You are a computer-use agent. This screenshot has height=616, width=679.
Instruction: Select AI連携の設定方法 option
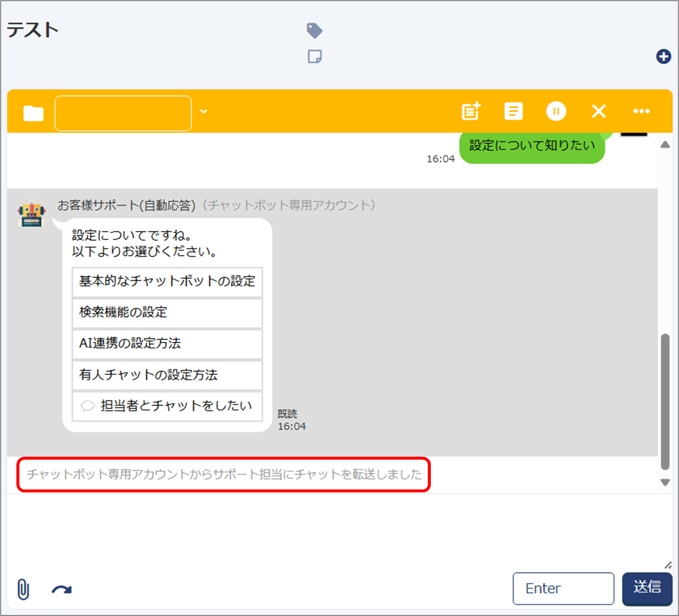pyautogui.click(x=167, y=344)
